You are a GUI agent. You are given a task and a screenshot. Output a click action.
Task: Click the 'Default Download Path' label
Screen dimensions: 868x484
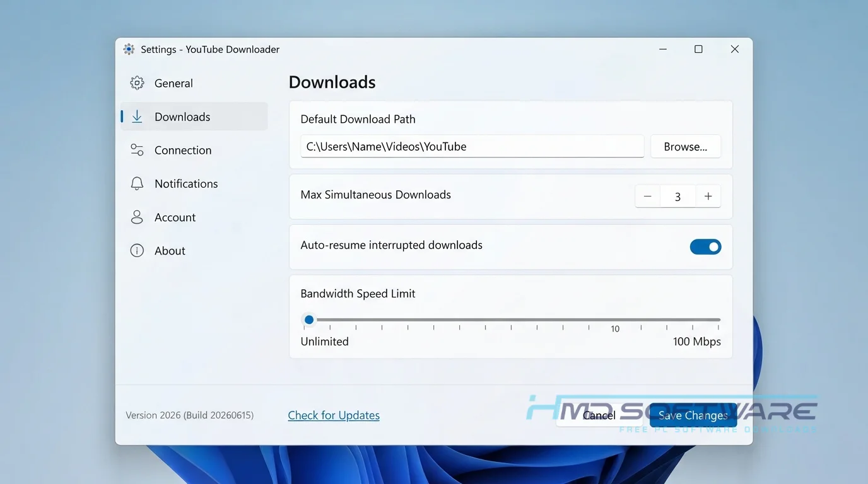(358, 119)
